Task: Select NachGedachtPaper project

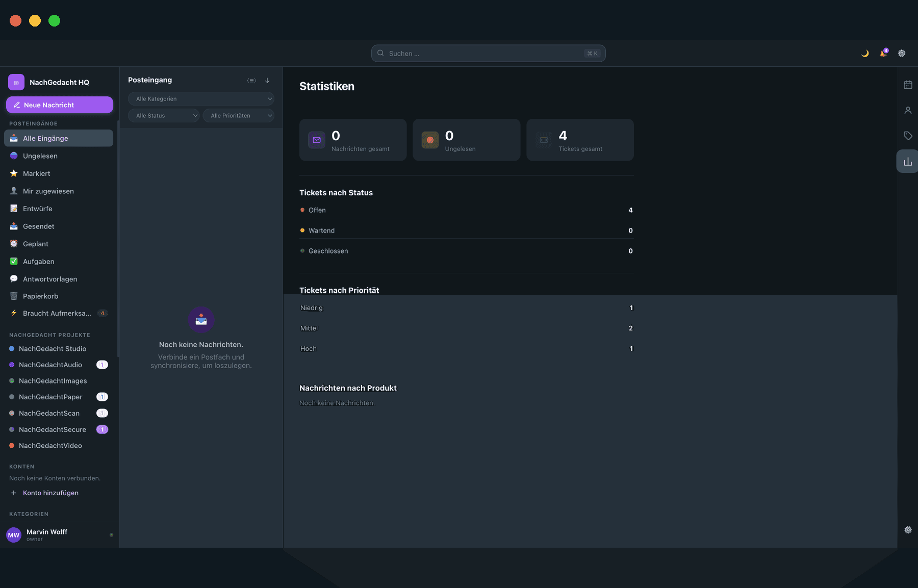Action: [x=59, y=397]
